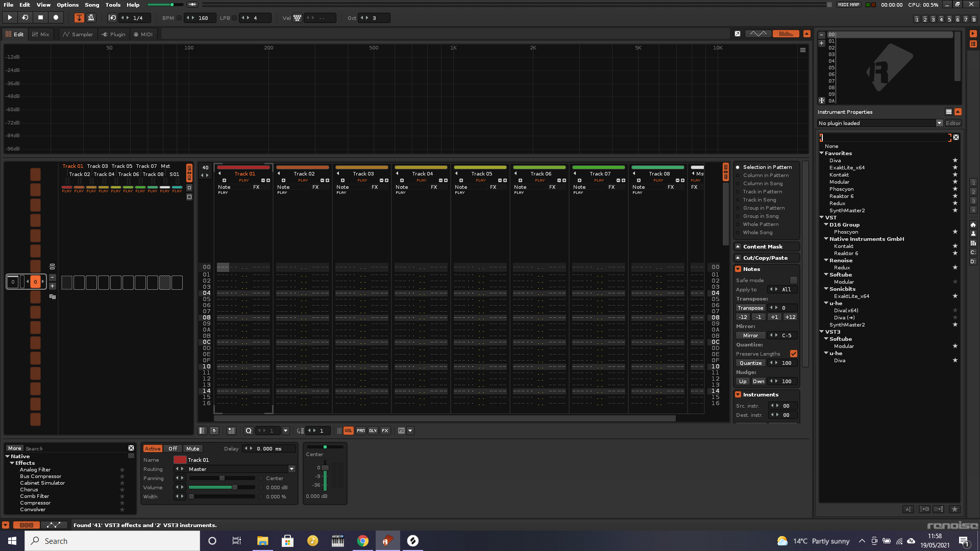Screen dimensions: 980x551
Task: Click the keyboard velocity icon next to Vel
Action: click(298, 18)
